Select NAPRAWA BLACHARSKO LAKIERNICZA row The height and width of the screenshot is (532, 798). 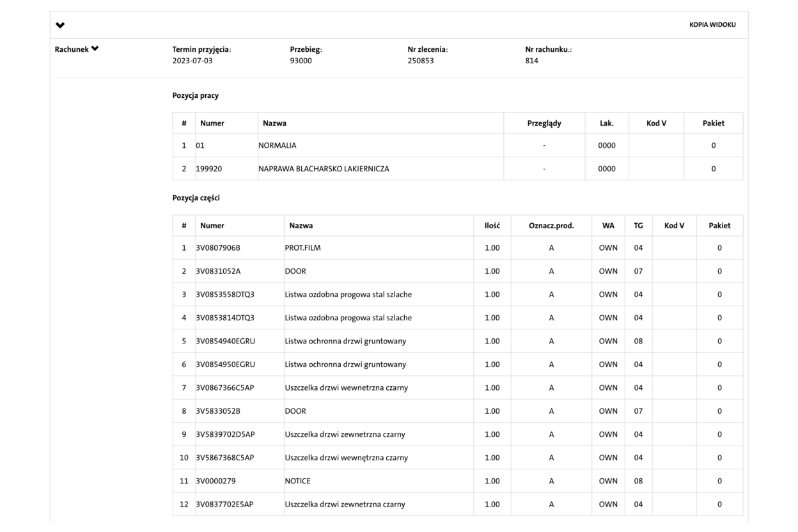tap(324, 169)
